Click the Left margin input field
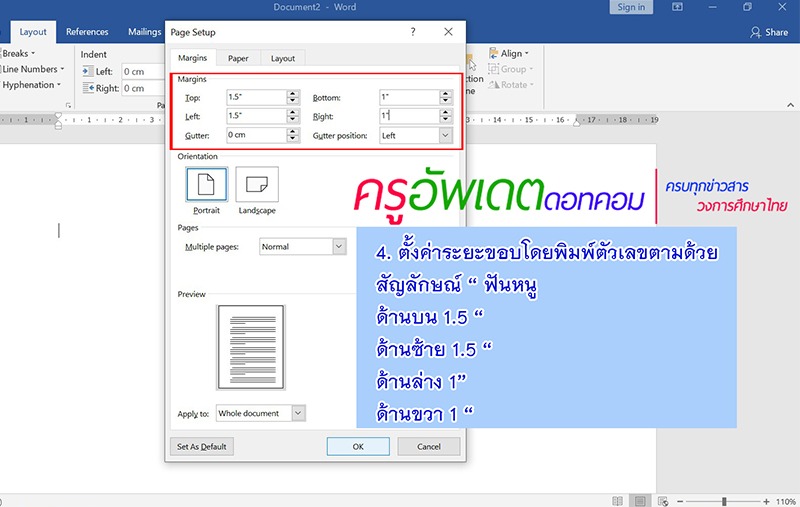 256,116
